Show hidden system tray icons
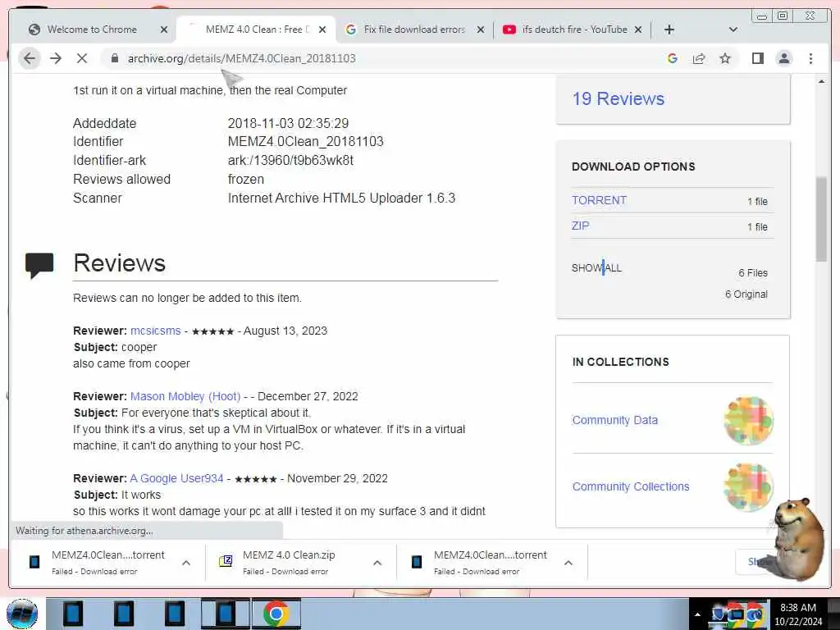 pos(697,614)
